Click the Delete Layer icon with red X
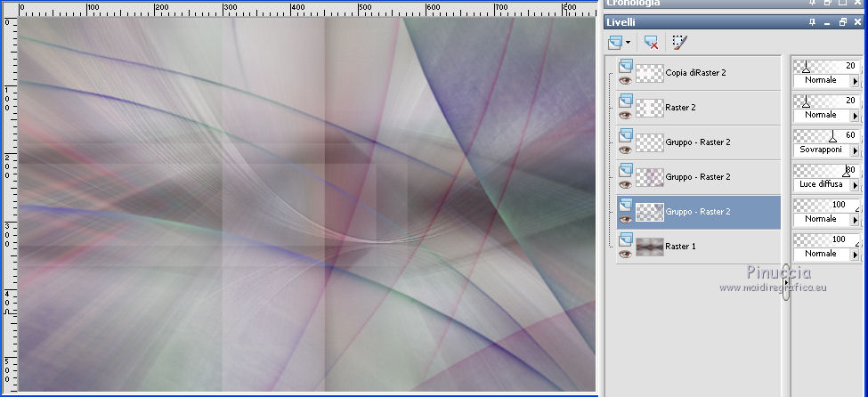This screenshot has width=868, height=397. tap(651, 42)
